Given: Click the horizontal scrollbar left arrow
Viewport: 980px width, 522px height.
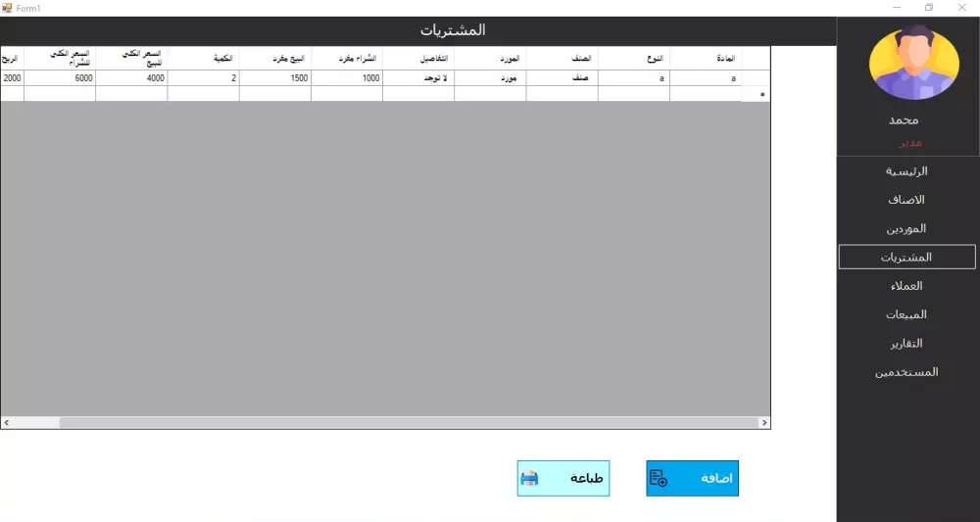Looking at the screenshot, I should (6, 423).
